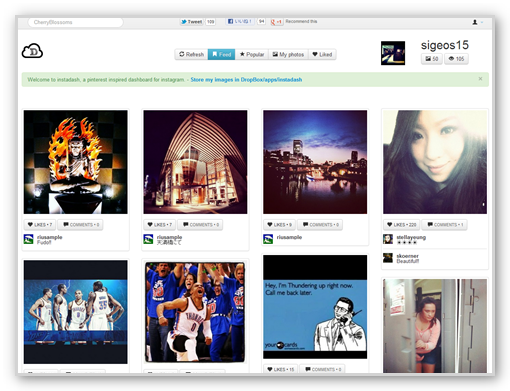Open the girl in doorway photo
The width and height of the screenshot is (510, 391).
(435, 326)
